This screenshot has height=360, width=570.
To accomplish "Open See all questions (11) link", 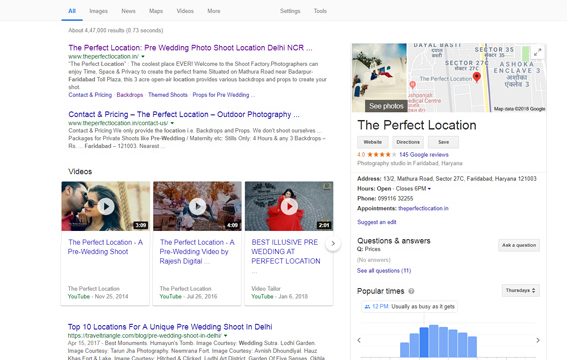I will point(384,271).
